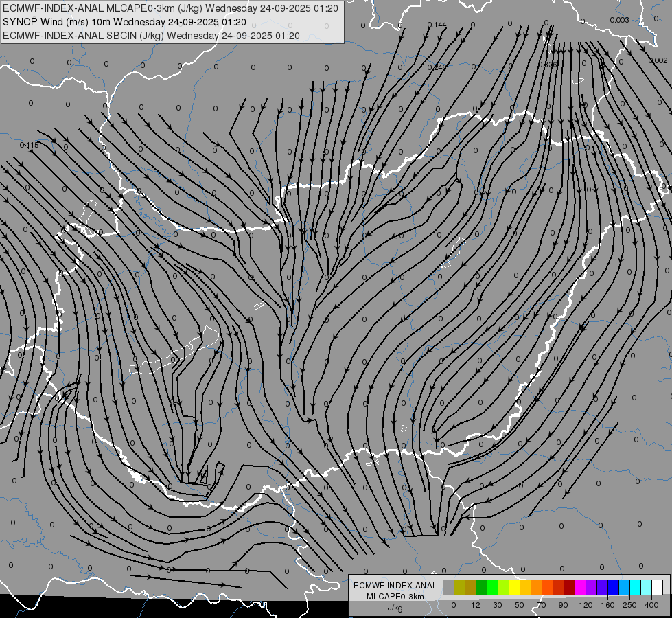Click the J/kg unit label in the legend
Image resolution: width=672 pixels, height=618 pixels.
(x=395, y=608)
